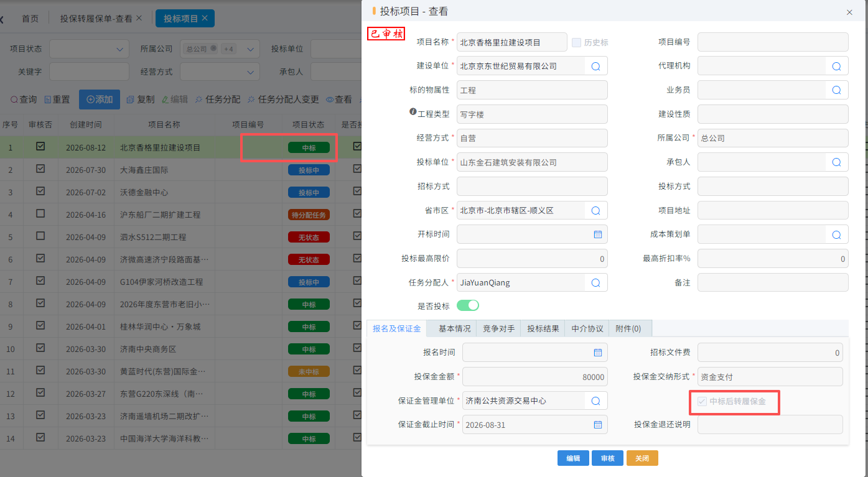Click the 任务分配人变更 toolbar item
Screen dimensions: 868x477
coord(283,100)
